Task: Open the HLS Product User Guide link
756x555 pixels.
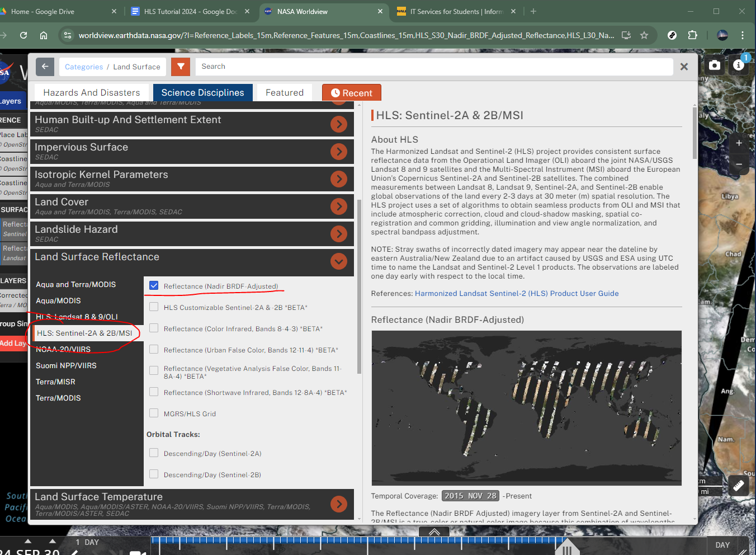Action: pos(517,294)
